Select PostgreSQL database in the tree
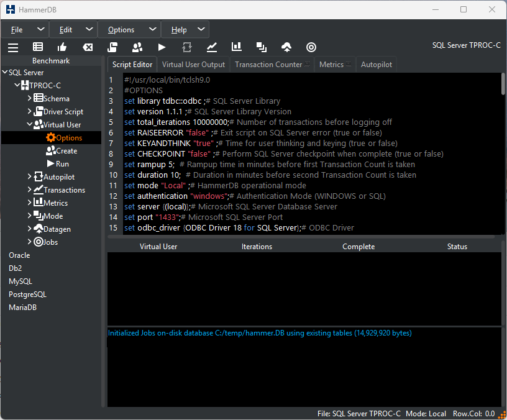 tap(27, 294)
